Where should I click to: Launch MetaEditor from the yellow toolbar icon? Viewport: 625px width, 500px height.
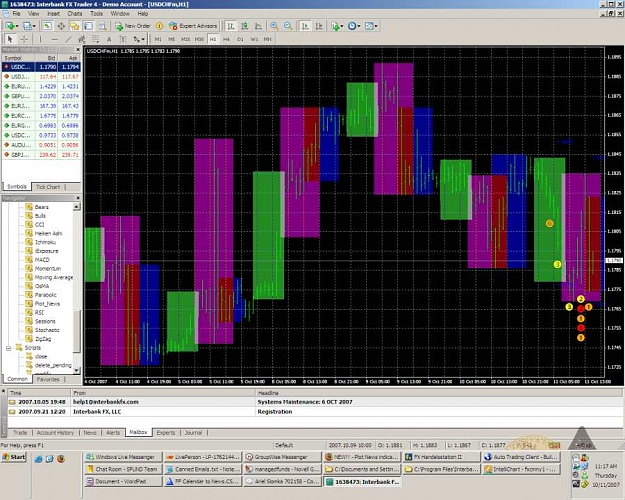coord(159,26)
